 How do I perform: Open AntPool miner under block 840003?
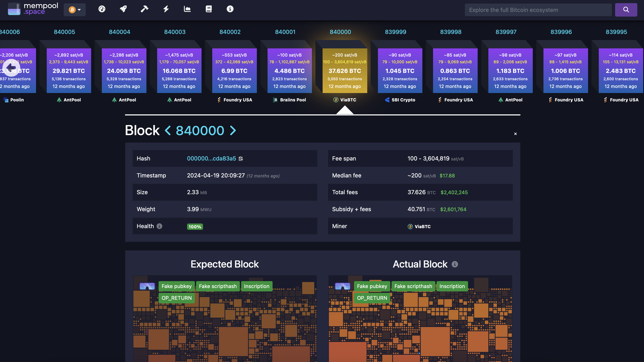[x=179, y=100]
